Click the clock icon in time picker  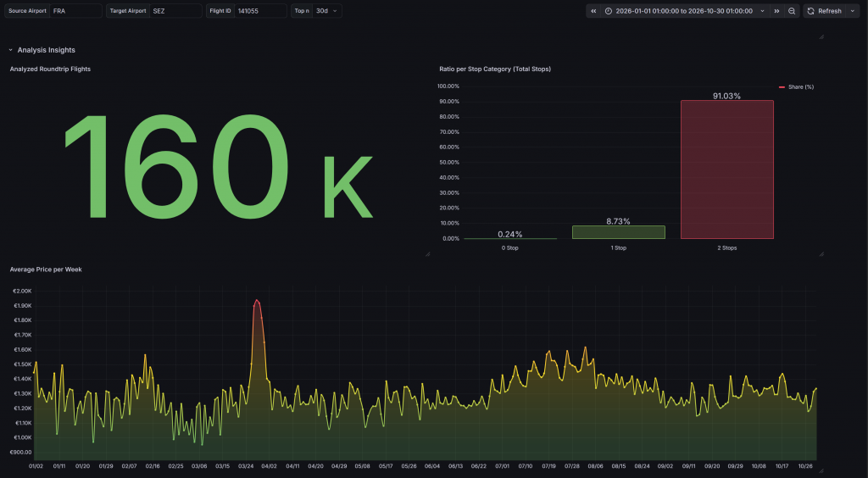click(x=609, y=11)
